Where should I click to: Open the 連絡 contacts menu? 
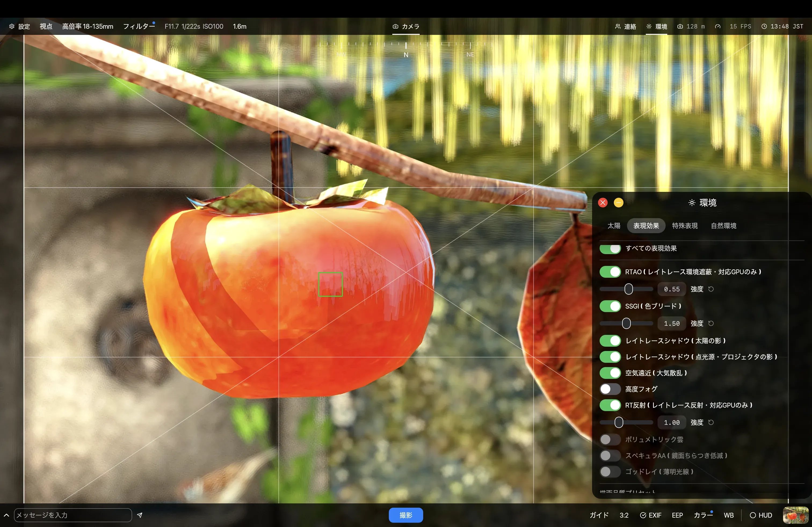click(626, 26)
